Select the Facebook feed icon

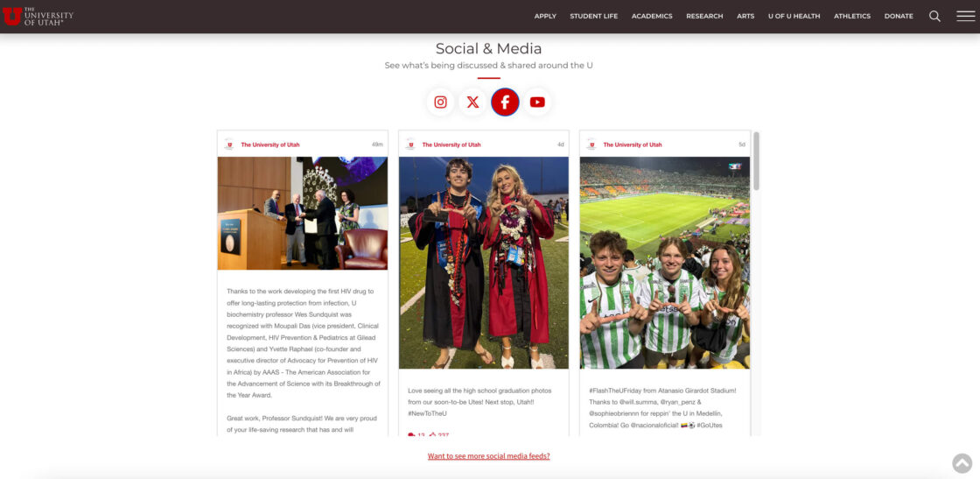tap(505, 102)
